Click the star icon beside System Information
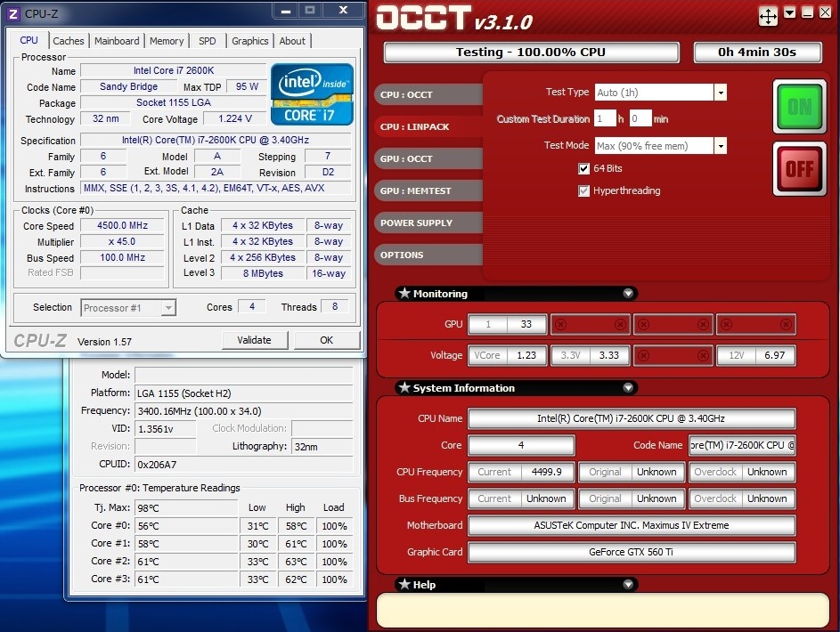The image size is (840, 632). click(404, 387)
